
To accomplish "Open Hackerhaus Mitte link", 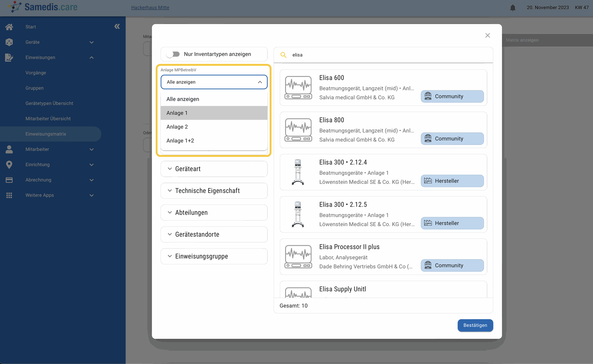I will click(150, 7).
